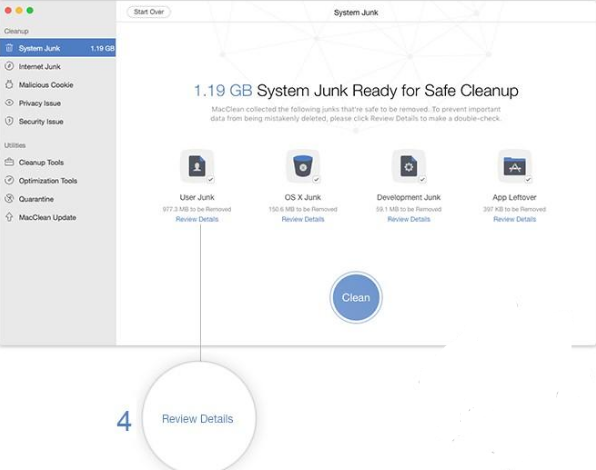
Task: Uncheck the App Leftover checkmark
Action: [528, 179]
